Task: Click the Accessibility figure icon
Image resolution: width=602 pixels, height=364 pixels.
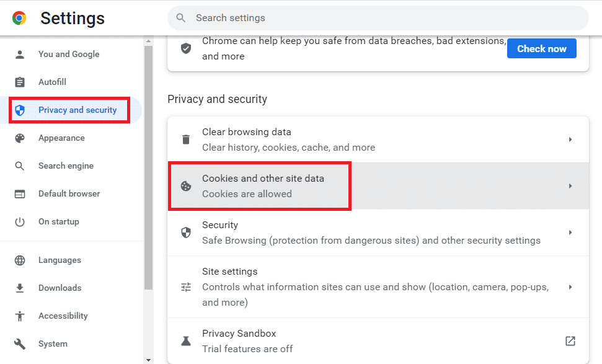Action: tap(20, 316)
